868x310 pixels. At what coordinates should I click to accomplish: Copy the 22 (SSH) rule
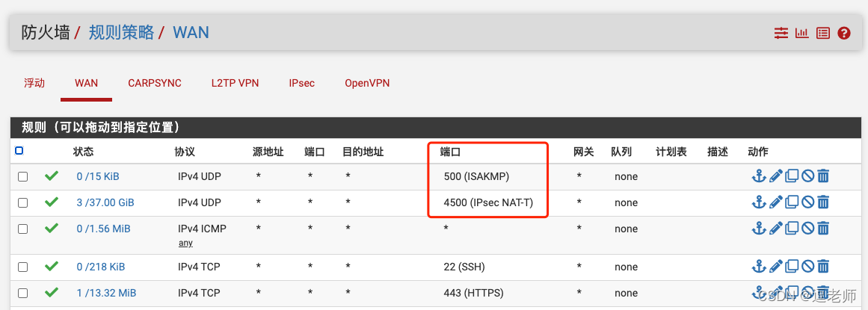pyautogui.click(x=792, y=267)
